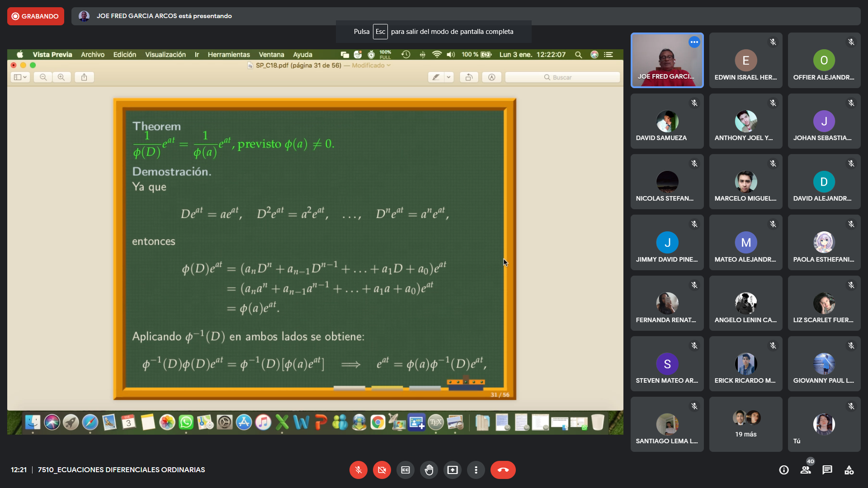This screenshot has width=868, height=488.
Task: Open the activities panel icon
Action: click(x=849, y=470)
